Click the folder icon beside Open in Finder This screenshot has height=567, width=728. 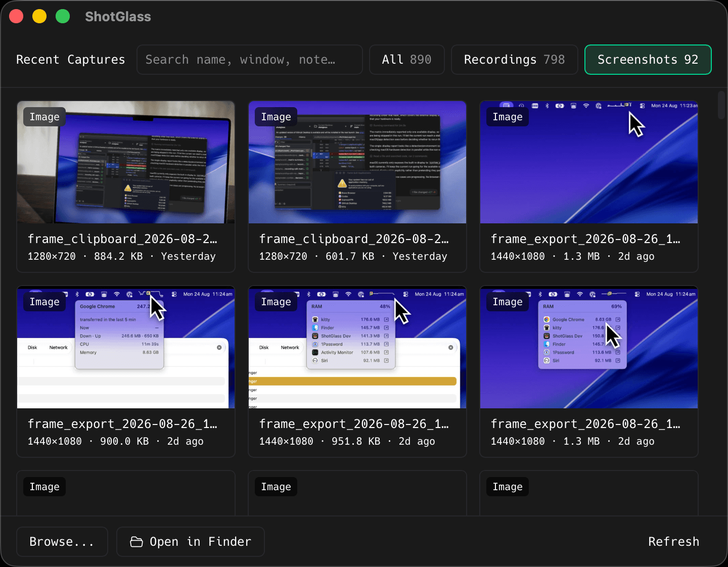(x=136, y=542)
